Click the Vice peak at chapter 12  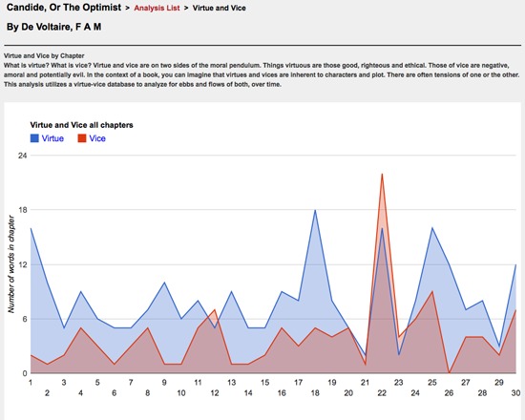coord(215,310)
